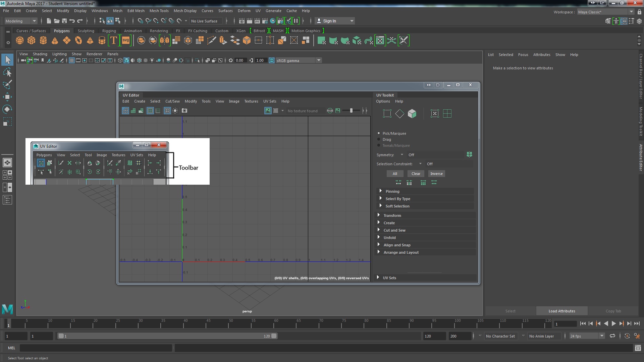Viewport: 644px width, 362px height.
Task: Select the Type tool icon on the shelf
Action: (x=114, y=40)
